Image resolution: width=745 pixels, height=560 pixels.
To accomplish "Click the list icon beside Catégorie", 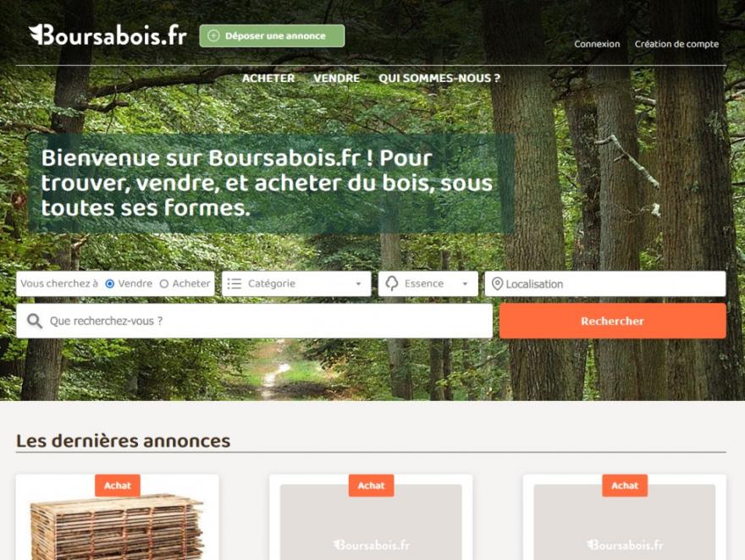I will point(235,283).
